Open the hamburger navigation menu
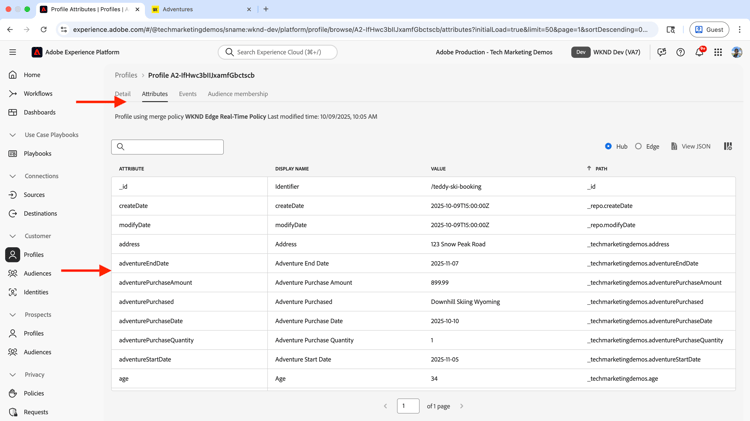 (x=13, y=52)
